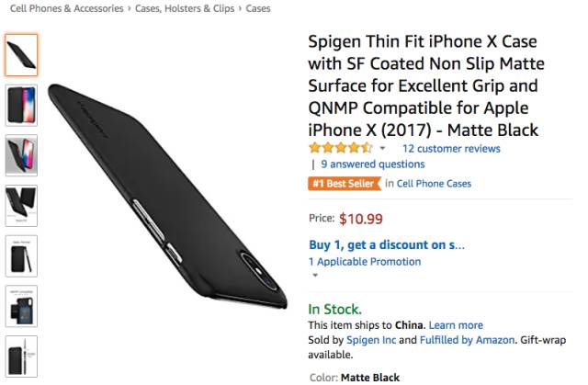Open 1 Applicable Promotion details

click(x=365, y=262)
